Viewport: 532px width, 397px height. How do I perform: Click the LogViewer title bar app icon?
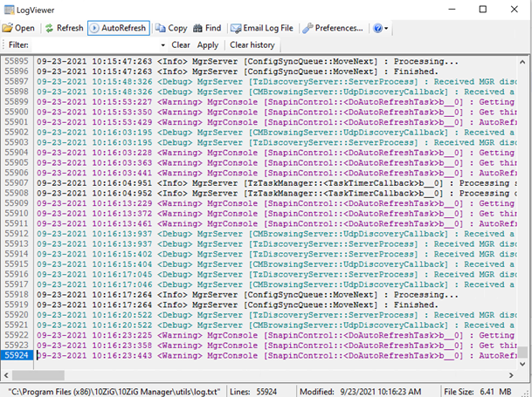(9, 10)
